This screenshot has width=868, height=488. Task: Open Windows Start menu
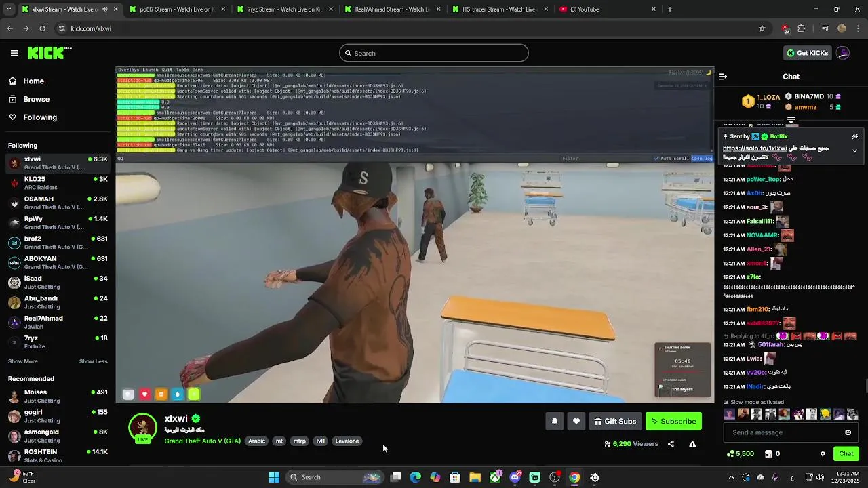click(274, 477)
